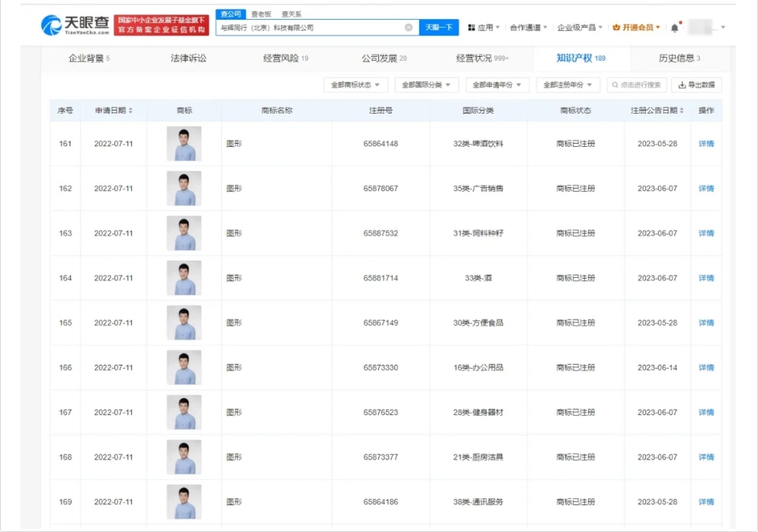Open the 经营状况 tab
758x532 pixels.
pyautogui.click(x=482, y=58)
